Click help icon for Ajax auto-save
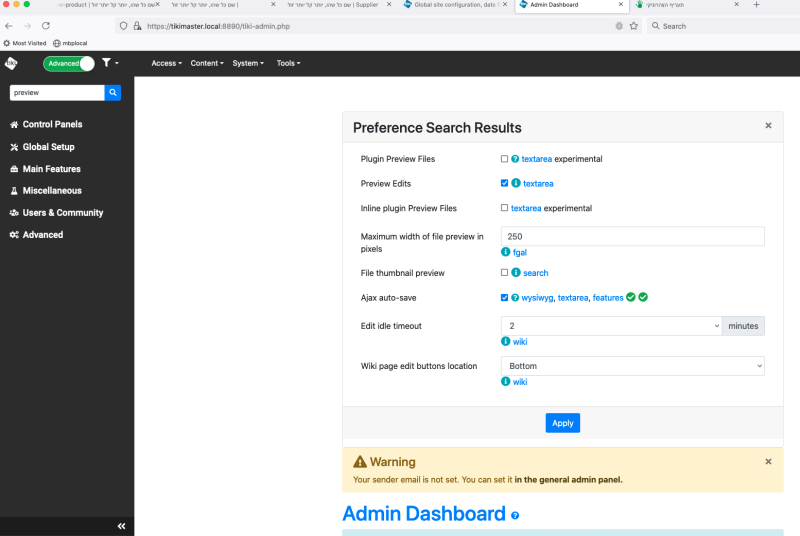Image resolution: width=800 pixels, height=536 pixels. click(x=515, y=298)
